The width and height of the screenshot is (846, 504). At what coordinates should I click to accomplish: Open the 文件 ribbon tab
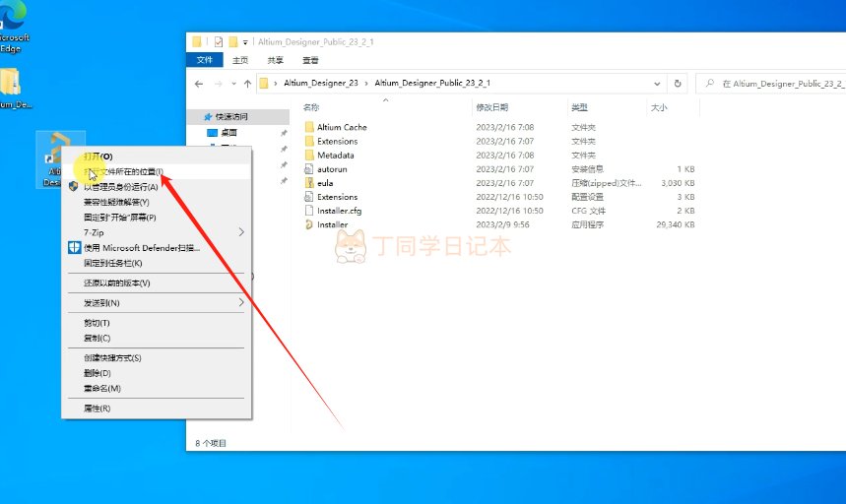[205, 60]
